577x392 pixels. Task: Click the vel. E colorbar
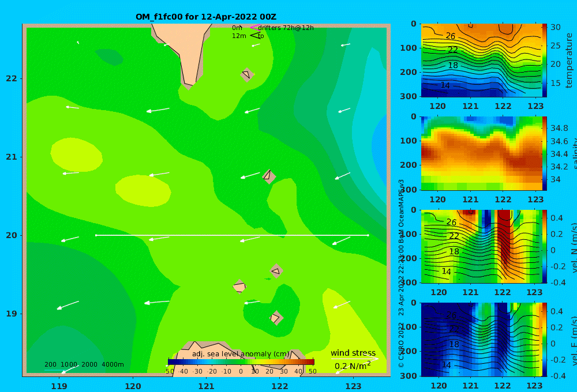click(x=545, y=340)
